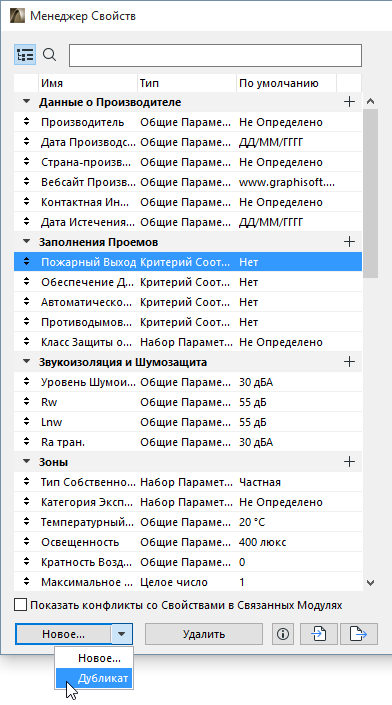Image resolution: width=392 pixels, height=705 pixels.
Task: Select the Rw property name
Action: pyautogui.click(x=49, y=402)
